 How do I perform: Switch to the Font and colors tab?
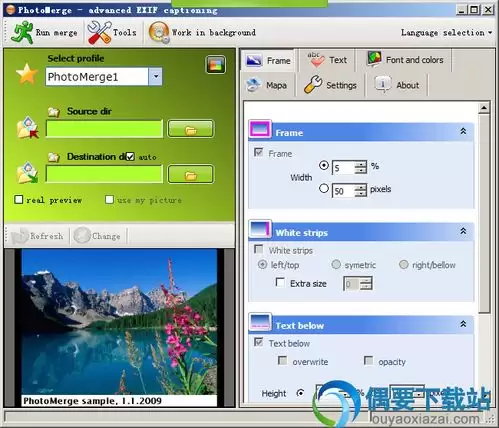pyautogui.click(x=405, y=60)
